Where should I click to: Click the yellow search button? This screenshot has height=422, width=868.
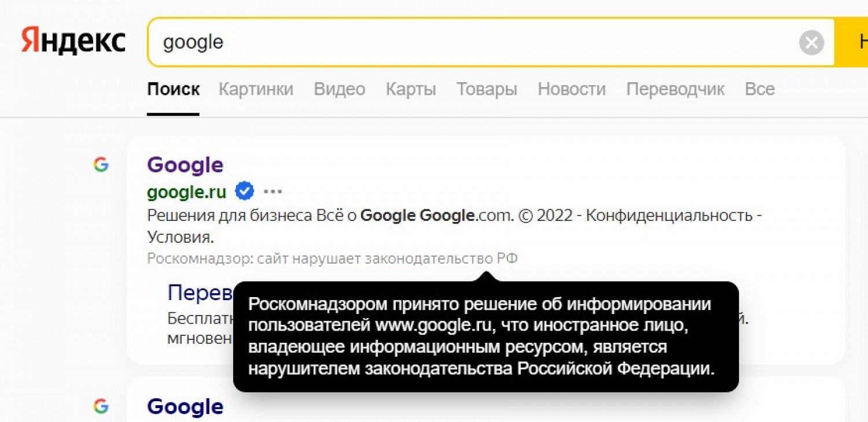coord(852,42)
